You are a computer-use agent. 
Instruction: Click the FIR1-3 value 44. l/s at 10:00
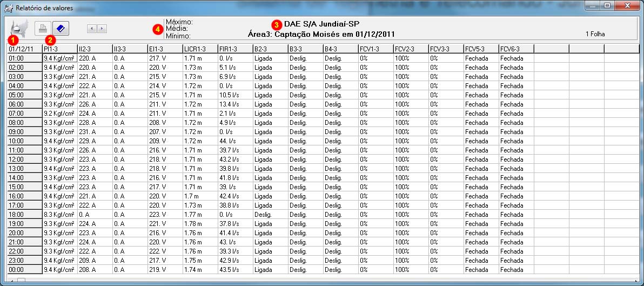pos(235,141)
